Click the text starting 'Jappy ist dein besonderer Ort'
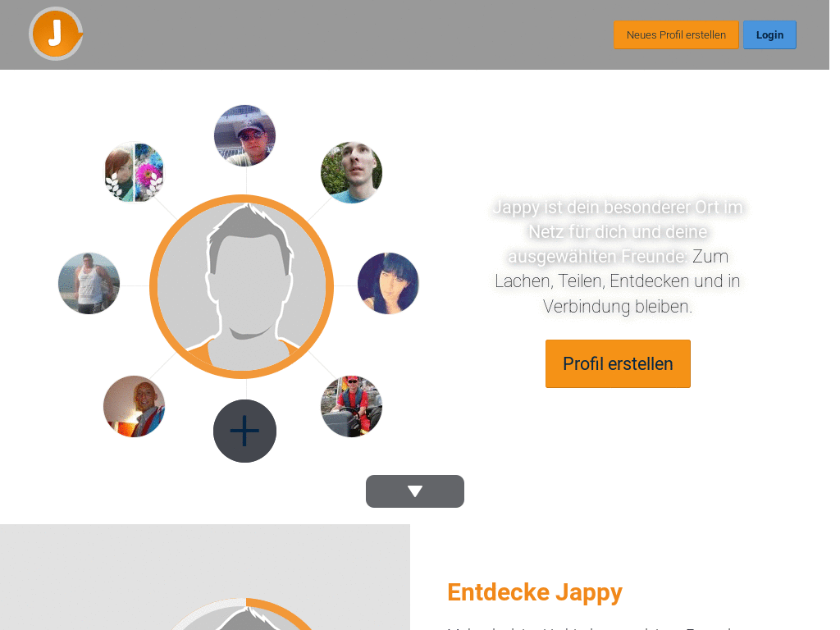Image resolution: width=840 pixels, height=630 pixels. 618,257
